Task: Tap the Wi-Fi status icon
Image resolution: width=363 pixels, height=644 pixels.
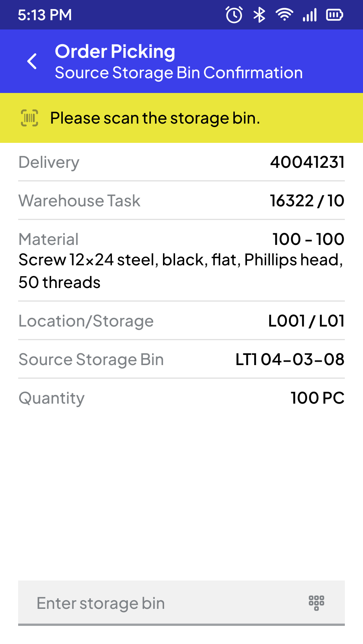Action: pos(284,15)
